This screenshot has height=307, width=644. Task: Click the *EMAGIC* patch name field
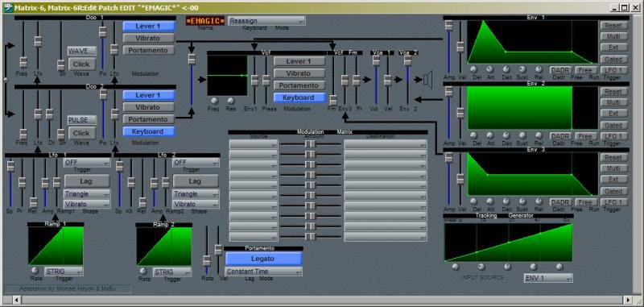pyautogui.click(x=205, y=21)
